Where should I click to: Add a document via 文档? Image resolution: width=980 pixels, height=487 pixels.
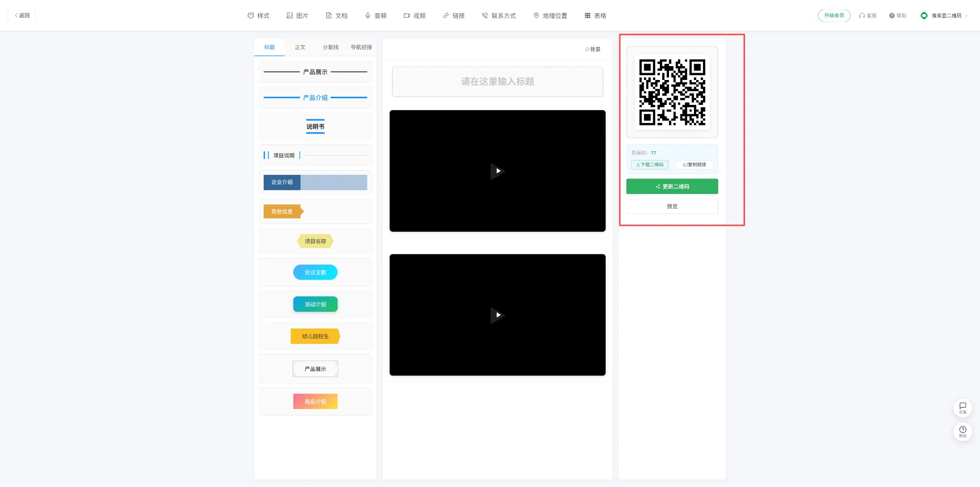point(336,16)
